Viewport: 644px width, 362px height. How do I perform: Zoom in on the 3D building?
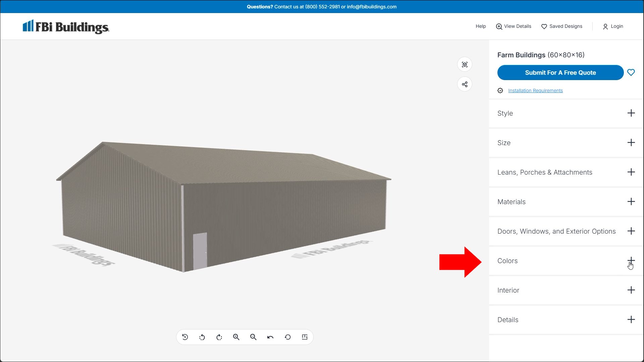point(236,337)
